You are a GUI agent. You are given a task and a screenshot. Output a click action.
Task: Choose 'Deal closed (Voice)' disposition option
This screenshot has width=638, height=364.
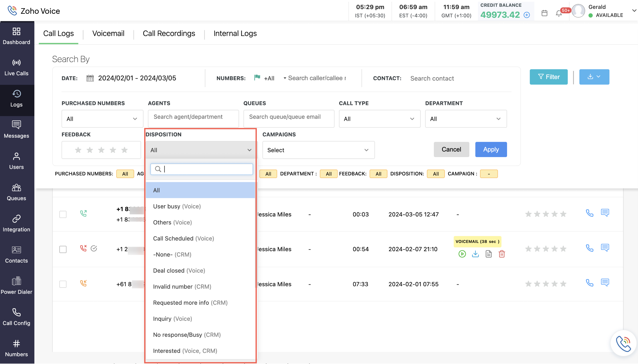tap(179, 271)
